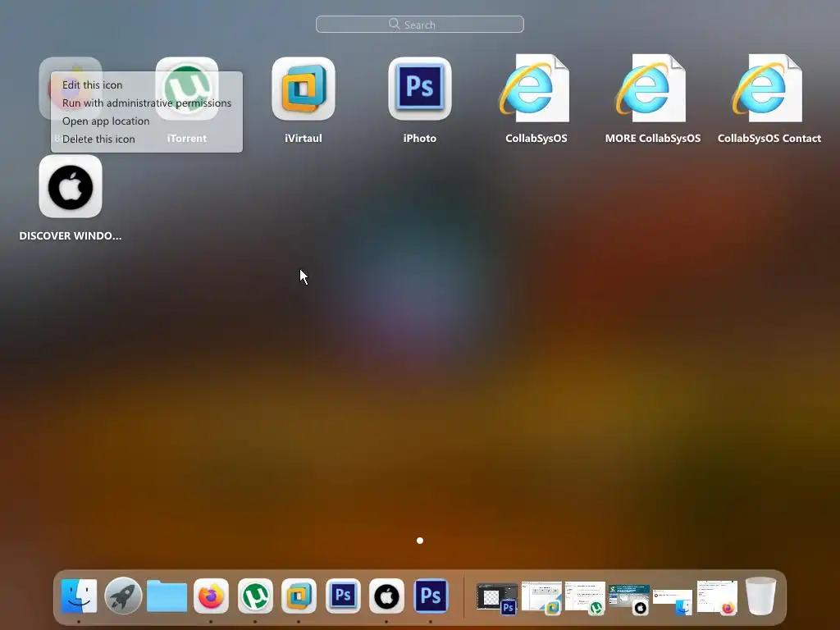Click the Search field in Launchpad

[420, 24]
